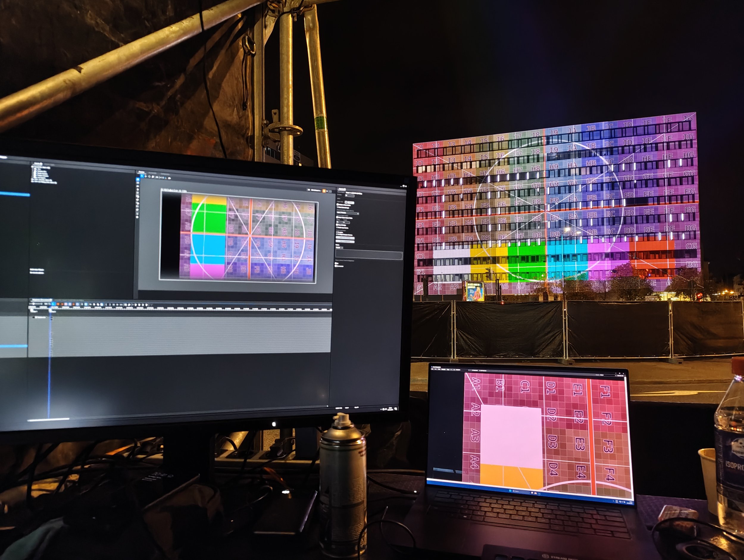
Task: Click the upper wide button in properties panel
Action: coord(345,238)
